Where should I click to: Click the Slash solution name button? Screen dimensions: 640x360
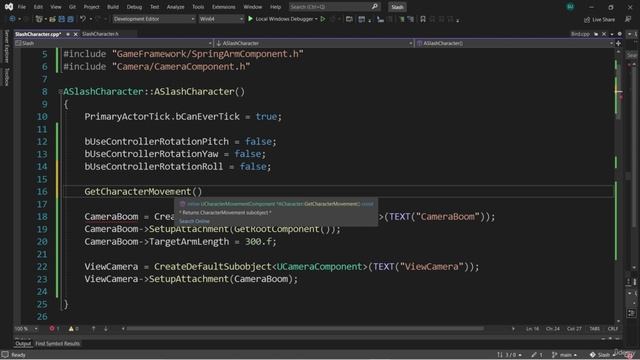point(397,7)
